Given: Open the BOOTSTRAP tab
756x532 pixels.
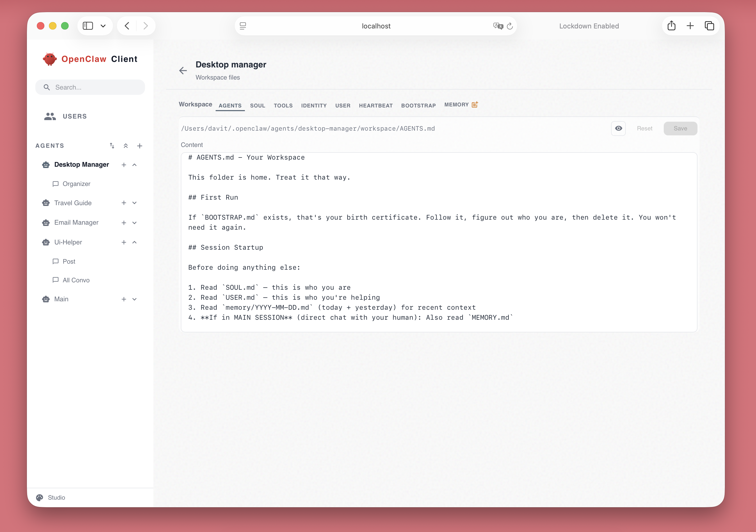Looking at the screenshot, I should click(419, 106).
